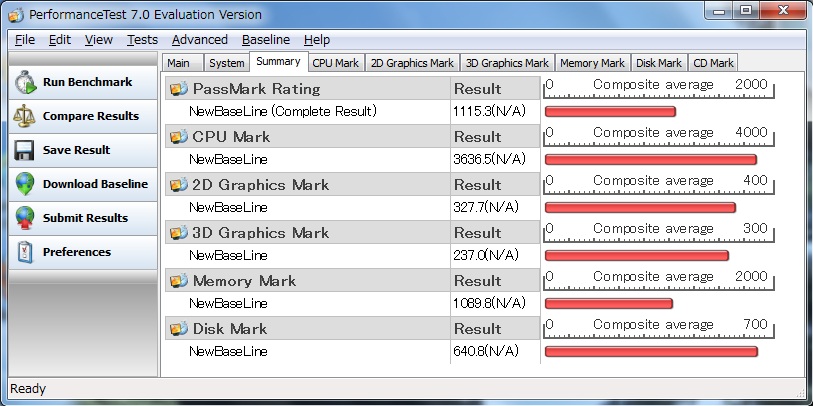Click the Preferences button label
Viewport: 813px width, 406px height.
[77, 252]
